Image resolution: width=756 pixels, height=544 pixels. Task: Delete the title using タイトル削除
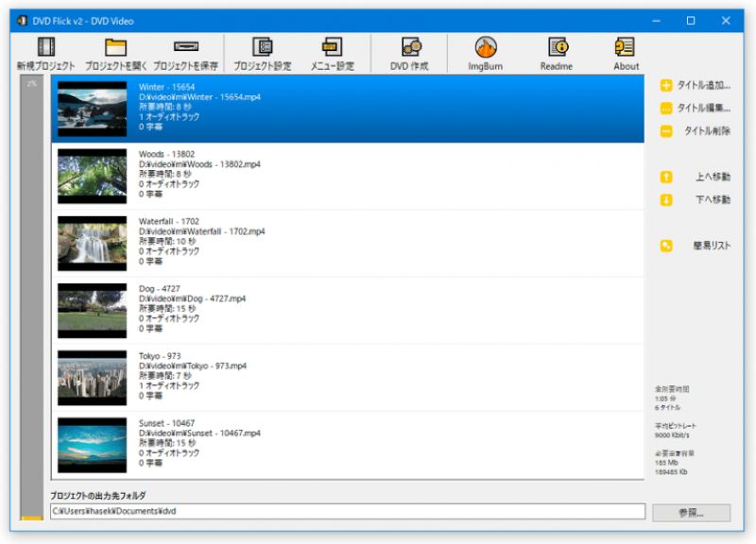click(x=696, y=132)
